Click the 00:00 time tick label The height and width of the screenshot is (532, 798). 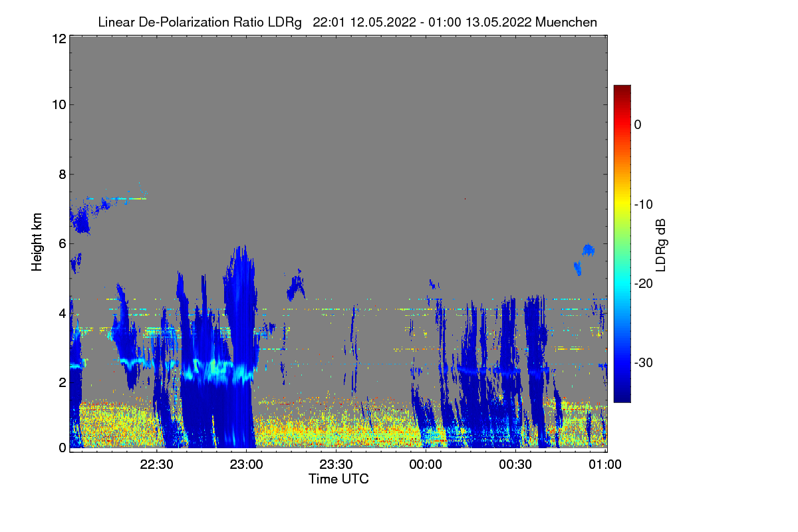[426, 465]
